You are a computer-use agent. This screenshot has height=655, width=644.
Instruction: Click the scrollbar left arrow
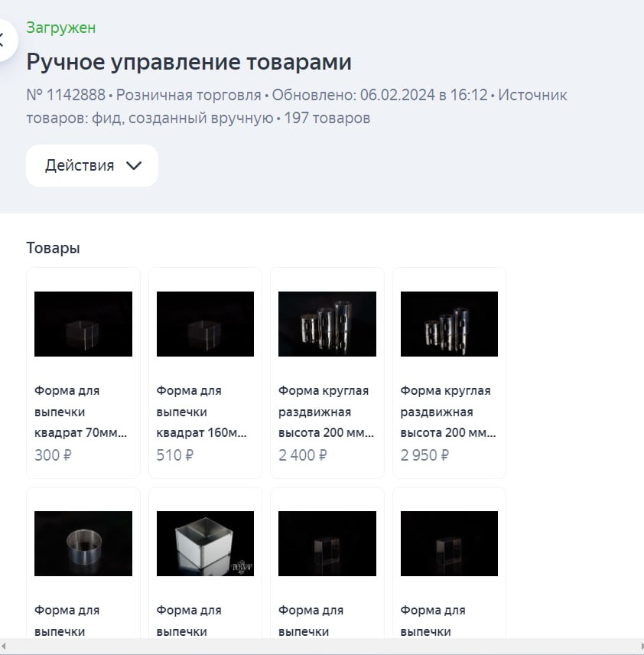(3, 647)
